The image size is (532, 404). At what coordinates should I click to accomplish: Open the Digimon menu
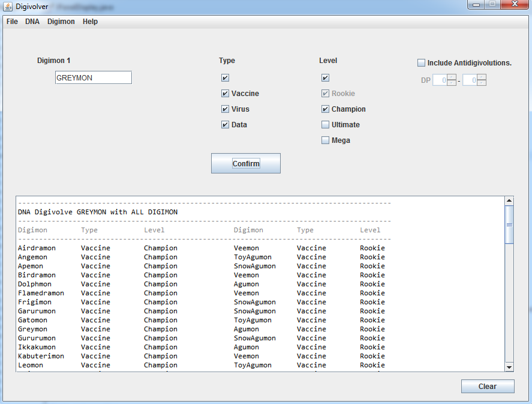61,22
